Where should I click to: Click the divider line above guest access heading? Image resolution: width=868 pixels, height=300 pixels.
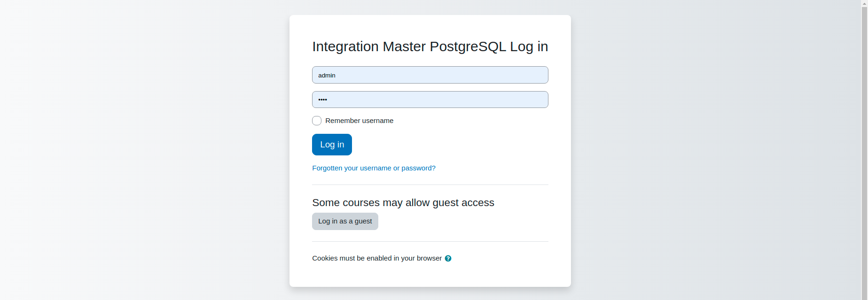pyautogui.click(x=430, y=185)
